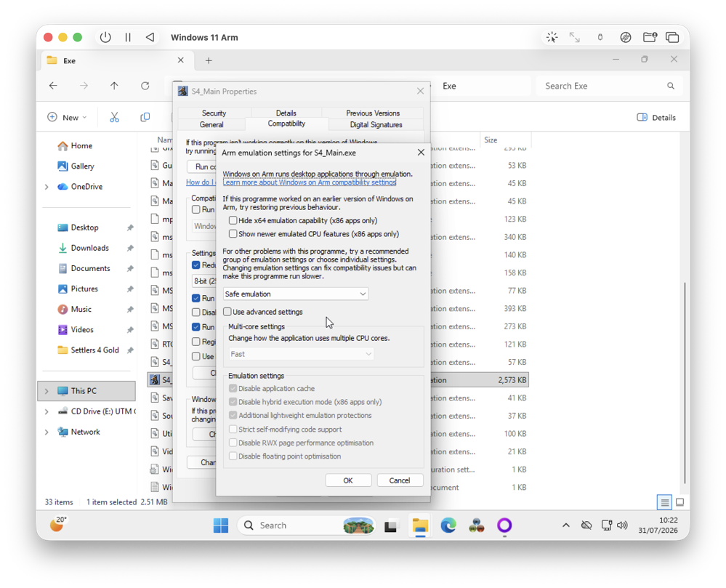Expand This PC tree node
726x588 pixels.
(47, 391)
